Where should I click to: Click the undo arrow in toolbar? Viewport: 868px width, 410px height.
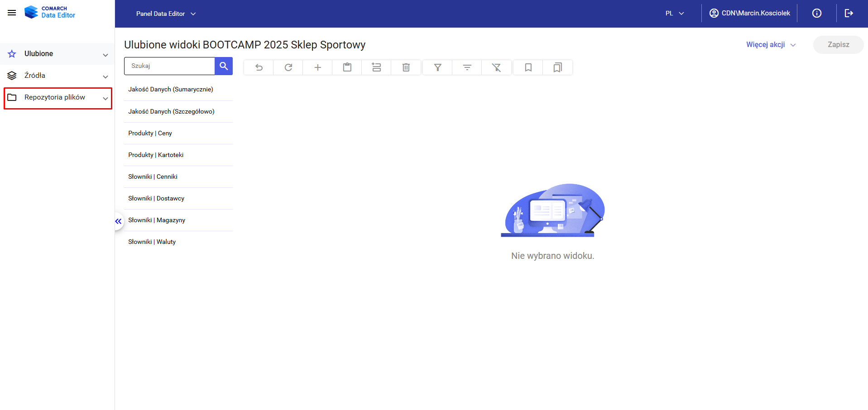point(259,67)
